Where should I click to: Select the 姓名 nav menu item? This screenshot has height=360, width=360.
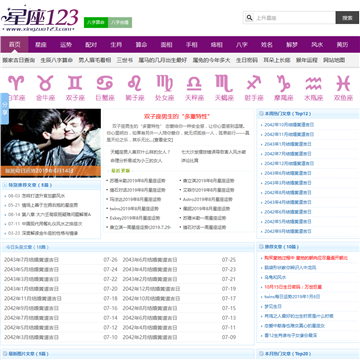[x=267, y=45]
